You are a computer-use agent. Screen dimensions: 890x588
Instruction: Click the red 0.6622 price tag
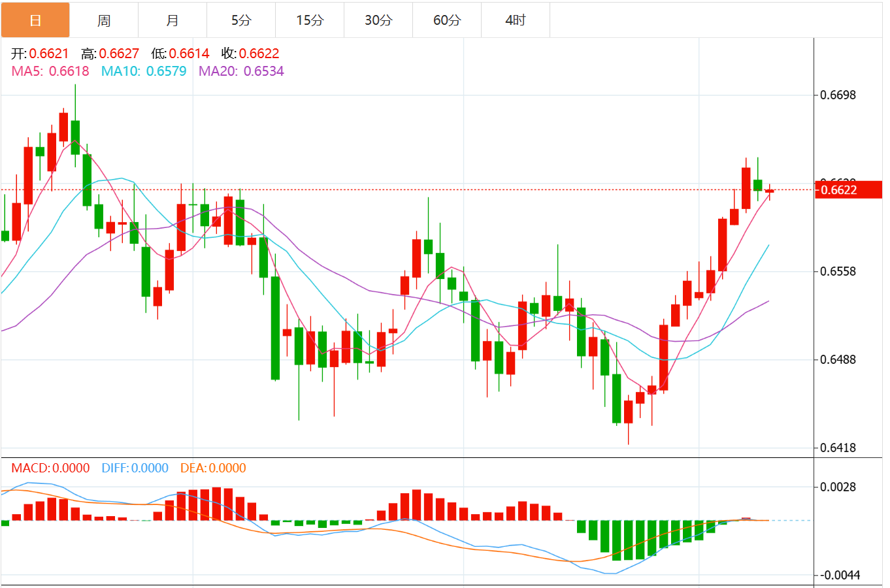pyautogui.click(x=848, y=190)
